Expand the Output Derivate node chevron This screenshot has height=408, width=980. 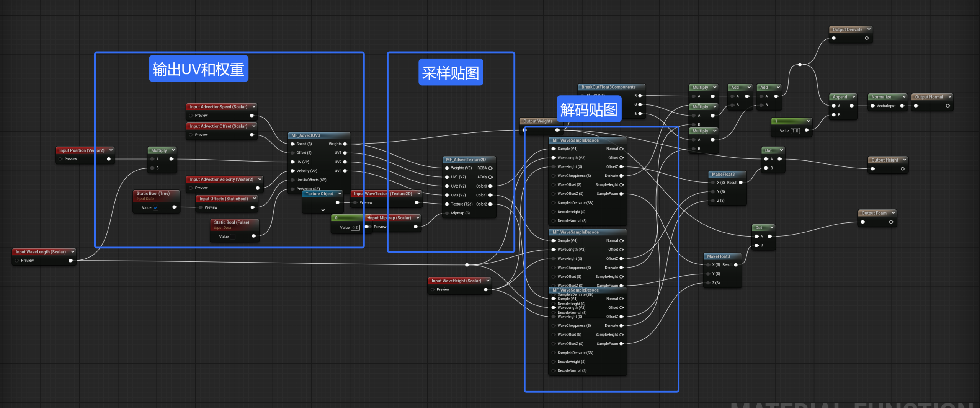[869, 29]
